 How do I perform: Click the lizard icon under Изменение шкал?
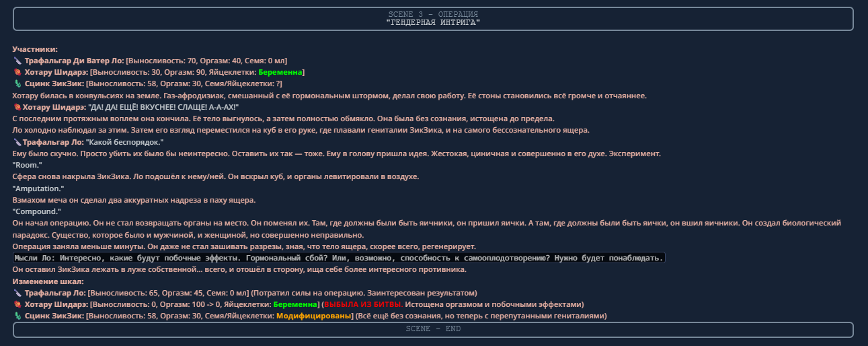17,316
